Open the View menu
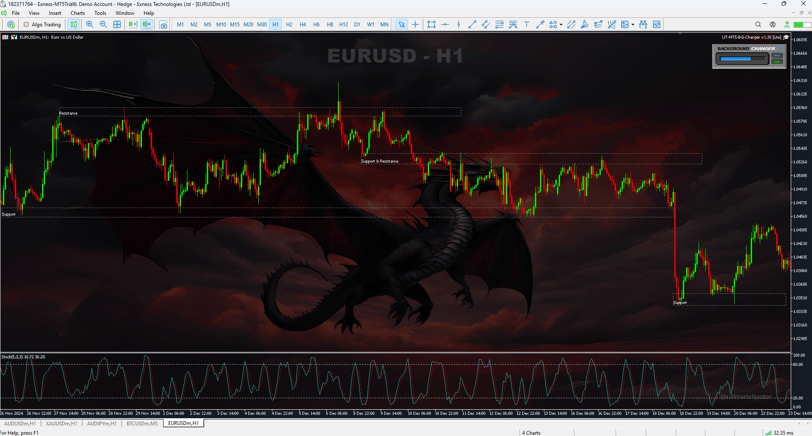This screenshot has height=436, width=812. click(x=34, y=13)
